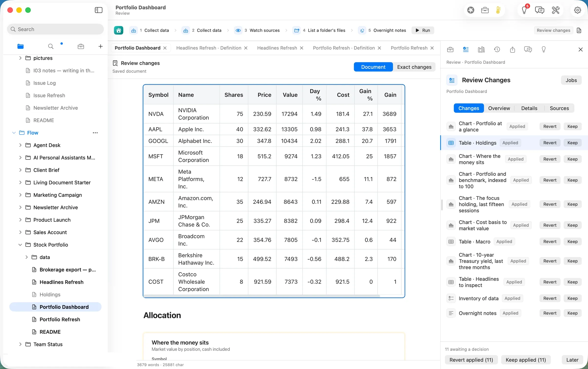Switch to Document view
The image size is (588, 369).
[373, 67]
